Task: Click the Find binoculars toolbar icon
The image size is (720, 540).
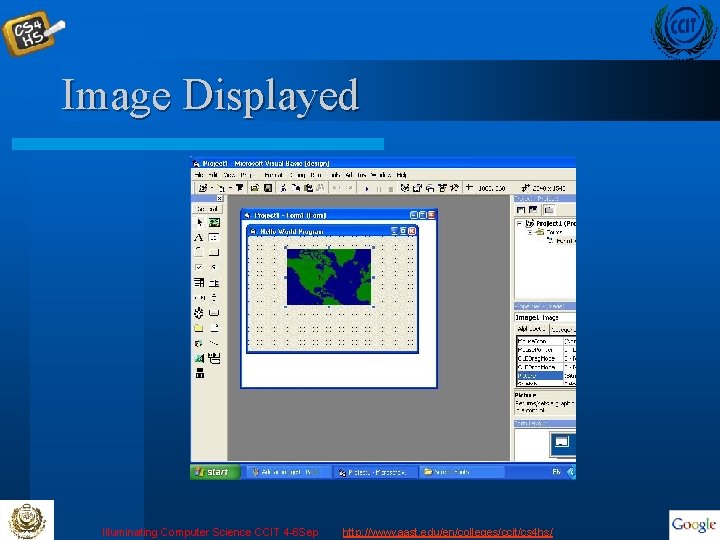Action: (x=321, y=188)
